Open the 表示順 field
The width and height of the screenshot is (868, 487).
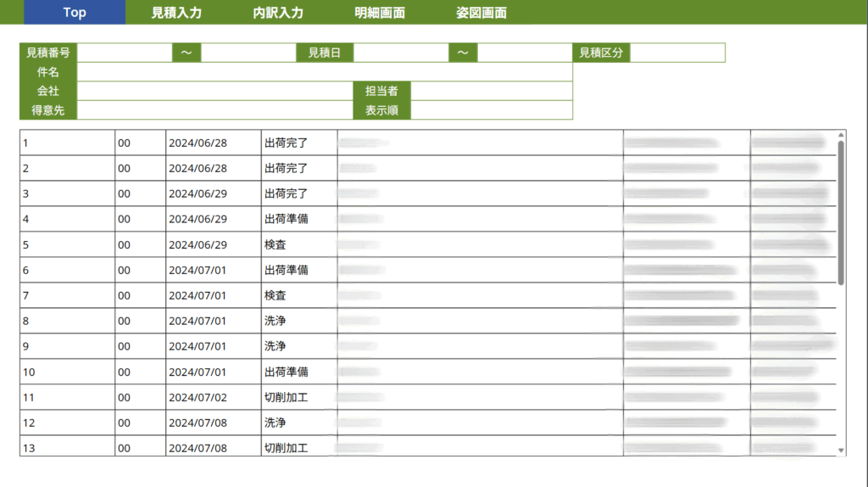(492, 110)
